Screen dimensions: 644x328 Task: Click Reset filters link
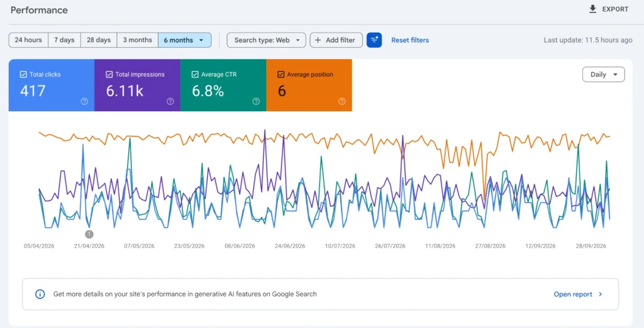(410, 40)
